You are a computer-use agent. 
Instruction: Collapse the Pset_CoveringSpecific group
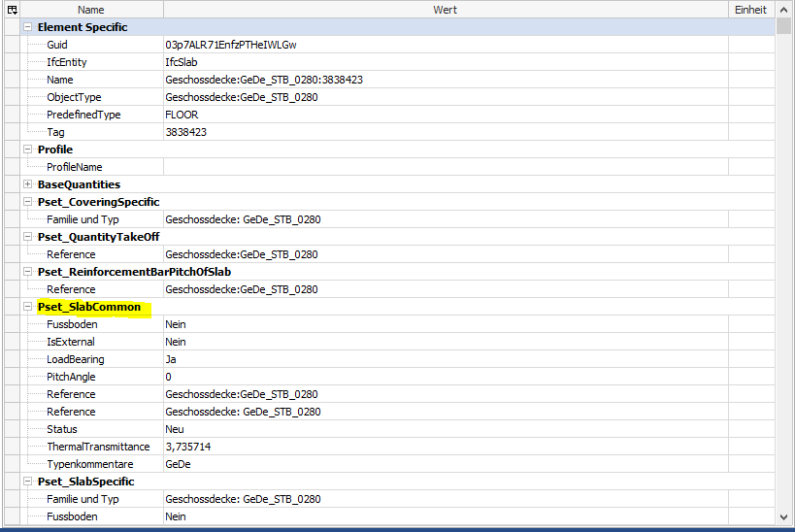pyautogui.click(x=28, y=202)
